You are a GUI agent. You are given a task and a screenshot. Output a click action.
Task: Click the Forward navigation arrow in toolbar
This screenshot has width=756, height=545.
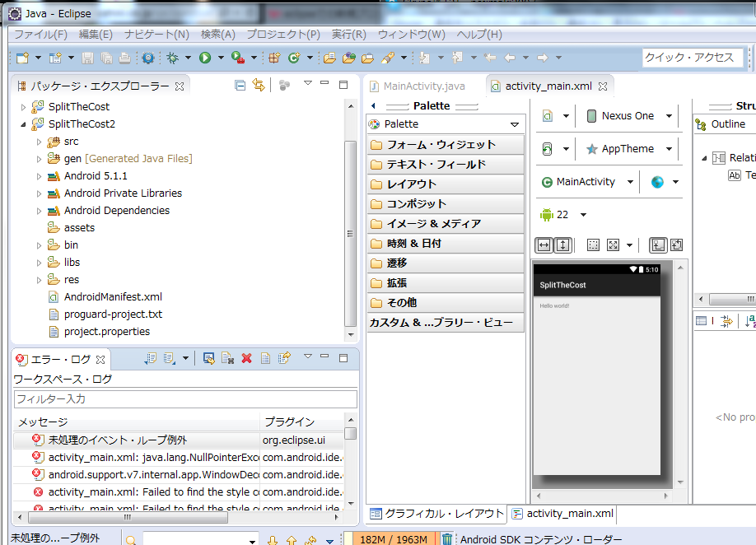pyautogui.click(x=543, y=58)
